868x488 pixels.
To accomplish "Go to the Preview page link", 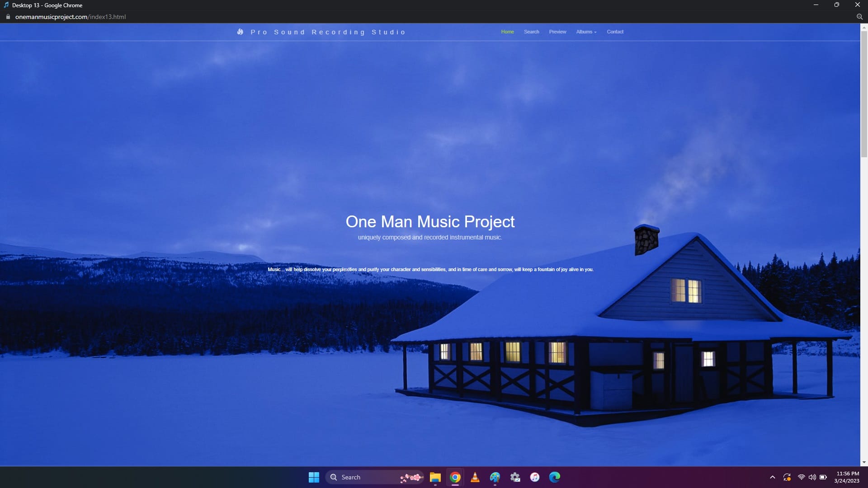I will click(557, 32).
